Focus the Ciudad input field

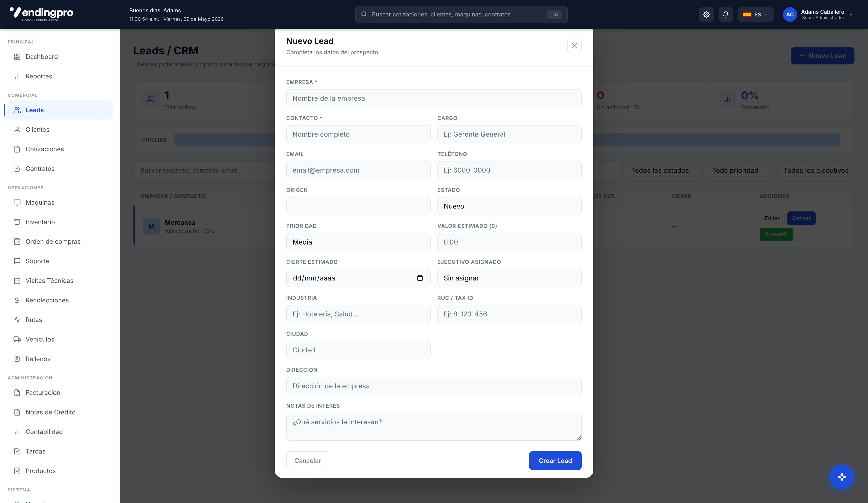pos(358,350)
